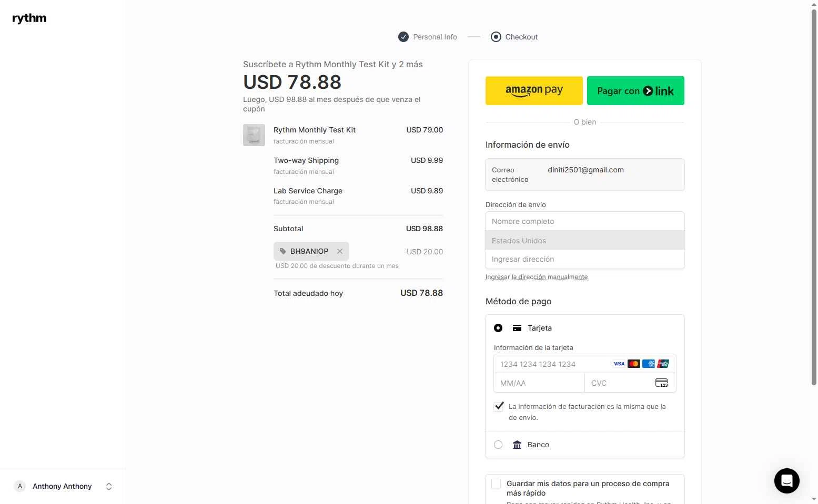Toggle billing same as shipping checkbox
Image resolution: width=818 pixels, height=504 pixels.
coord(499,406)
